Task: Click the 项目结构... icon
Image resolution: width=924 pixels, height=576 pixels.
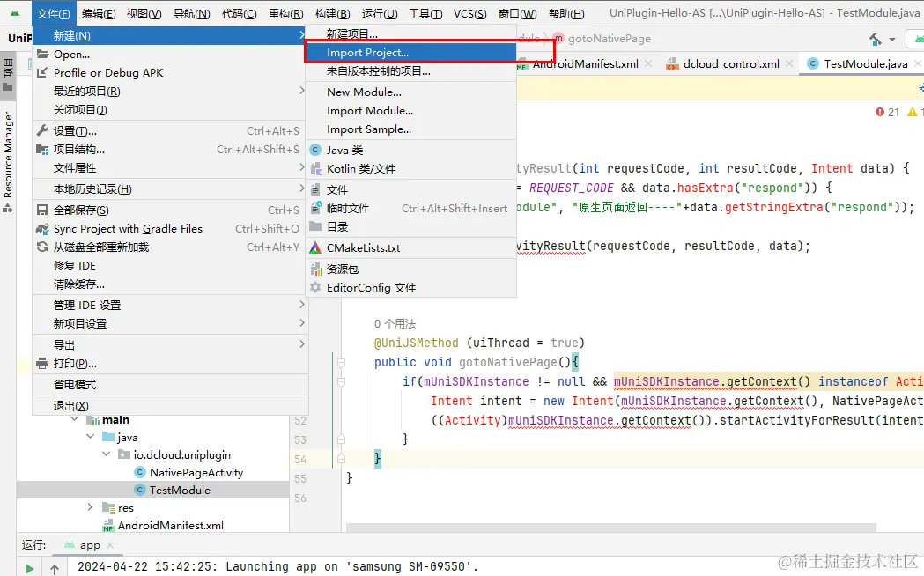Action: [42, 149]
